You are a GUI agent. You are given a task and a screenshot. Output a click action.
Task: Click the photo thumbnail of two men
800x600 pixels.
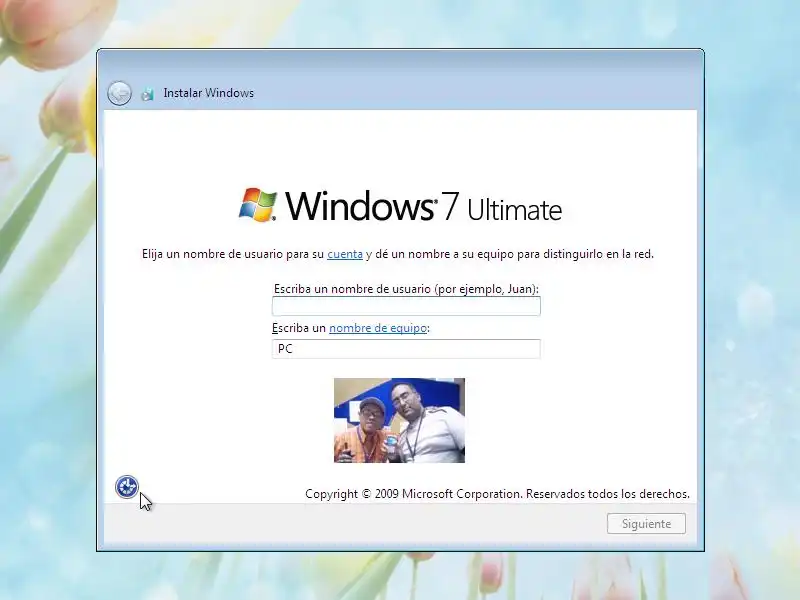pos(399,420)
